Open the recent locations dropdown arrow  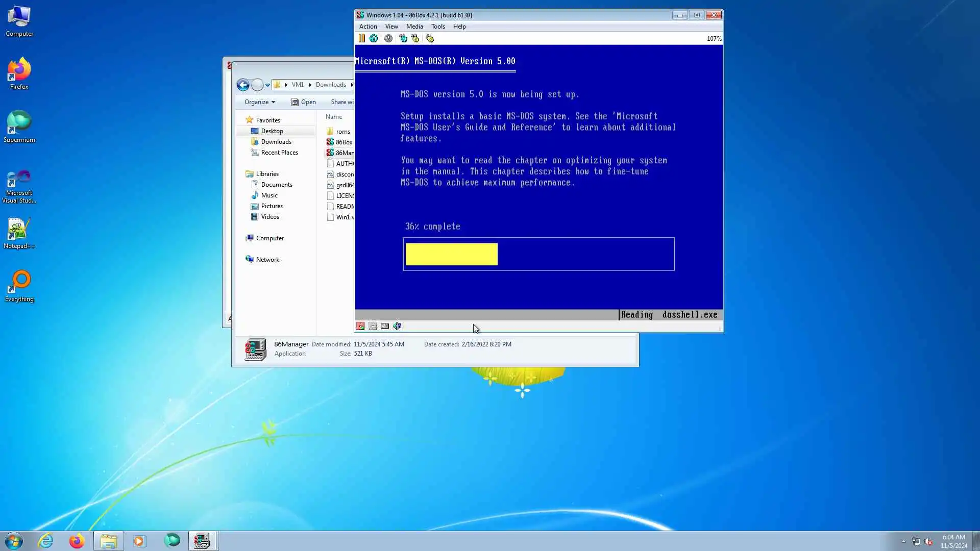tap(267, 85)
